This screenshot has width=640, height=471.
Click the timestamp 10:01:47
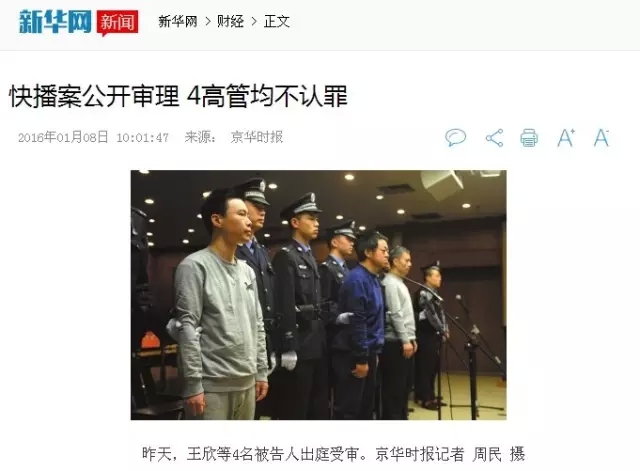click(x=142, y=138)
